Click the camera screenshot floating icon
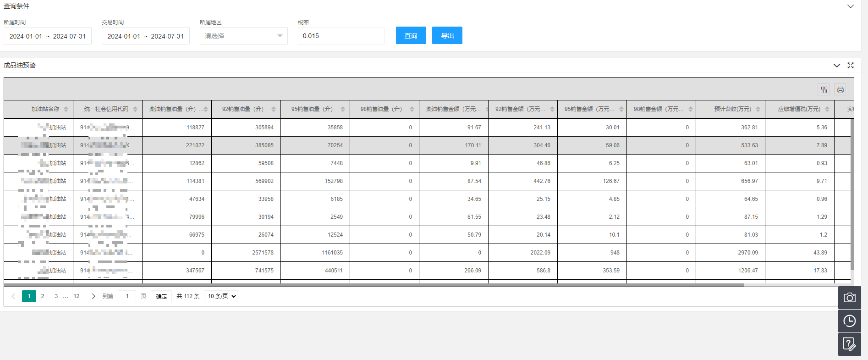868x360 pixels. [x=849, y=298]
